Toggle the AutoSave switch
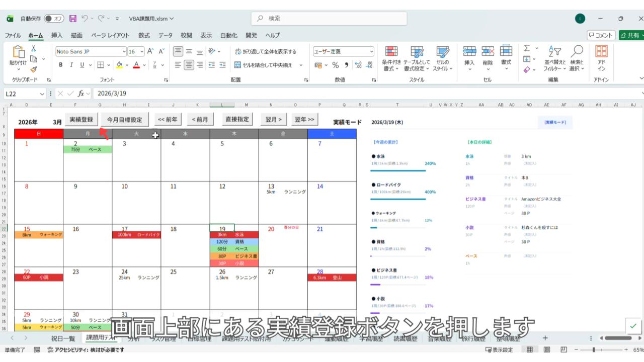The height and width of the screenshot is (362, 644). 54,19
